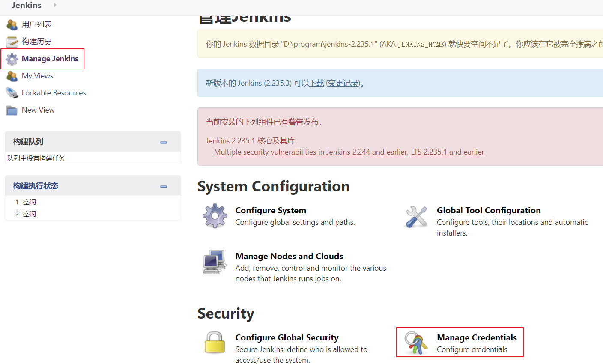603x364 pixels.
Task: Open Lockable Resources in the sidebar
Action: [x=54, y=93]
